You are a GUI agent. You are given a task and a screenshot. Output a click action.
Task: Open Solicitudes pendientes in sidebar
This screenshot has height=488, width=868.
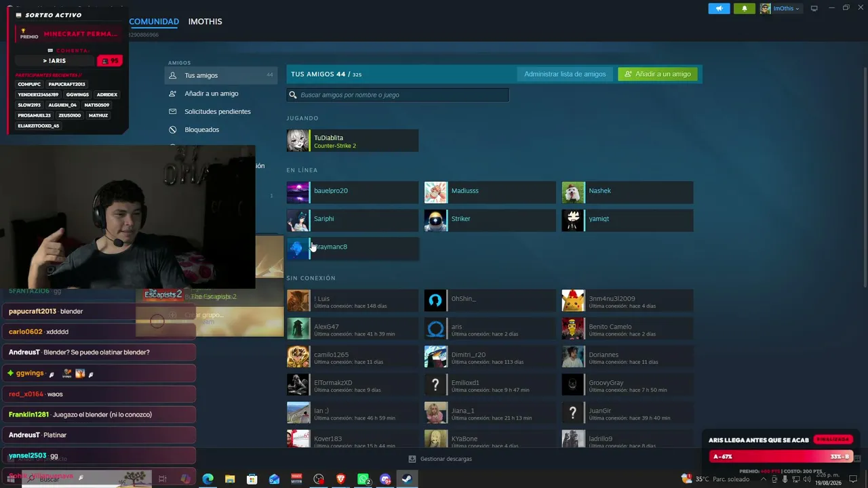click(x=220, y=111)
